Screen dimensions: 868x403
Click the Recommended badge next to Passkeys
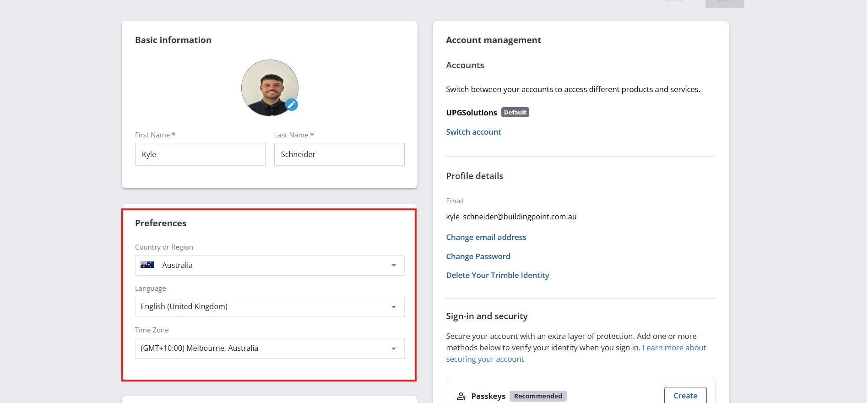click(x=538, y=396)
